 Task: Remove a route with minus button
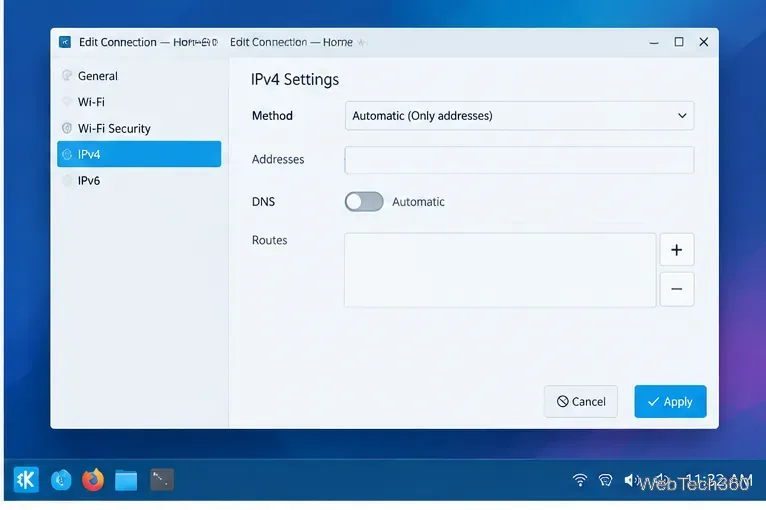coord(677,289)
